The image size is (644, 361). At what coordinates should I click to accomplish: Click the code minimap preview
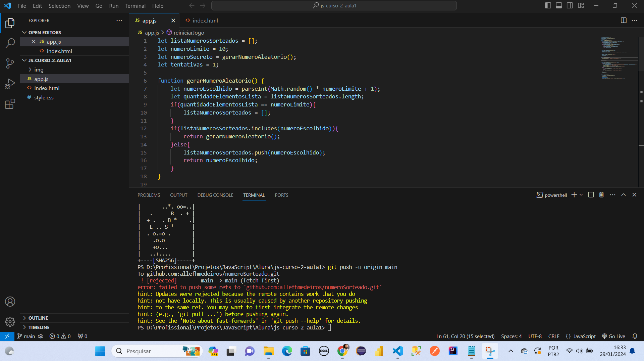click(x=619, y=58)
